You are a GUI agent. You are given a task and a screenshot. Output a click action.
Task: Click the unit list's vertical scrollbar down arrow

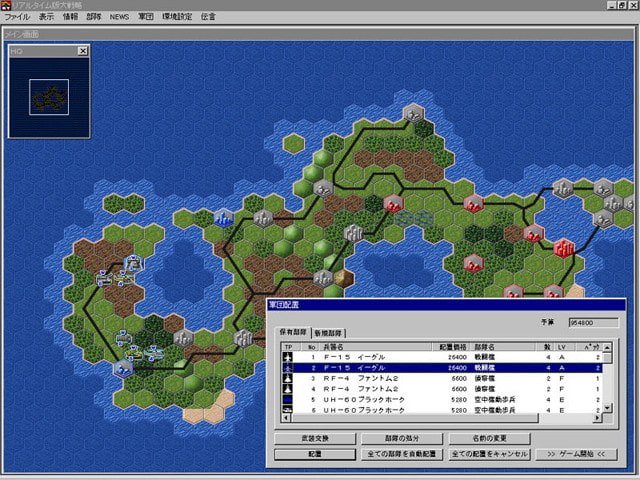pyautogui.click(x=608, y=409)
